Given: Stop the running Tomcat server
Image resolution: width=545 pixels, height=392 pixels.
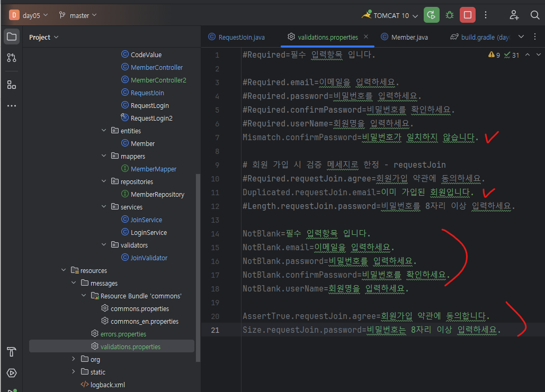Looking at the screenshot, I should pos(467,15).
